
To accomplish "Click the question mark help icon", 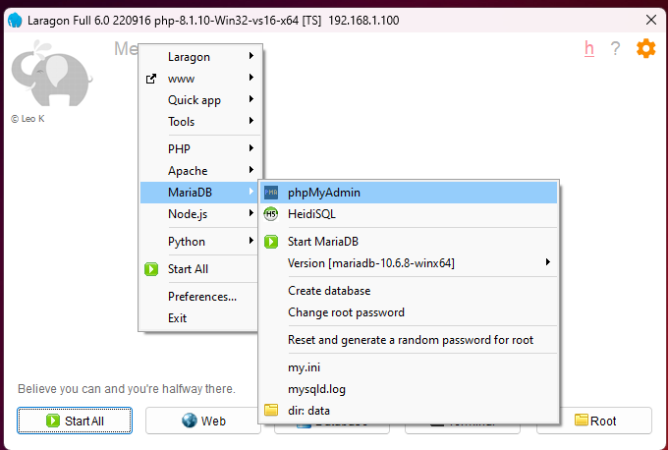I will point(615,49).
